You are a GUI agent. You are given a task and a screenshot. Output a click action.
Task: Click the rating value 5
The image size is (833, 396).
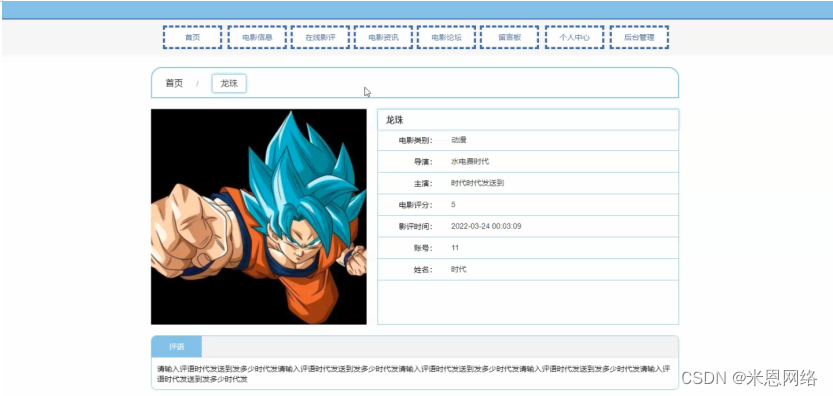click(453, 205)
